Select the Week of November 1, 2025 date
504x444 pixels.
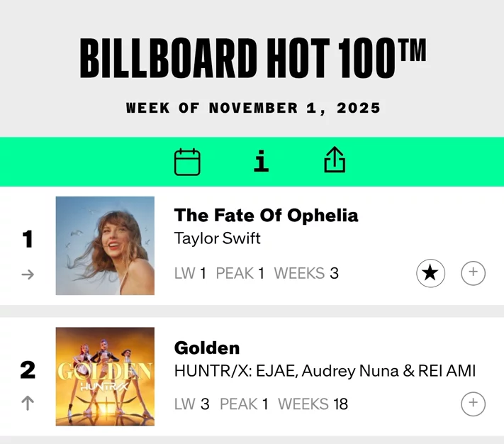click(253, 108)
